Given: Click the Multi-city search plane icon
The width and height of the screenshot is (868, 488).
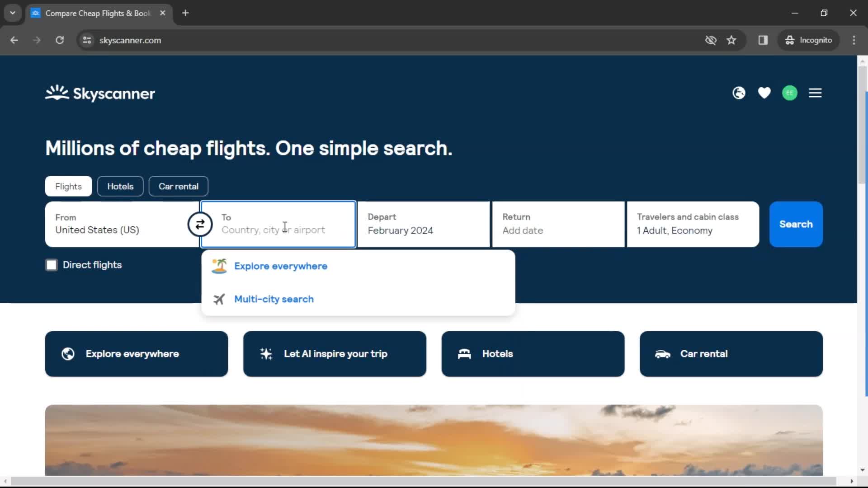Looking at the screenshot, I should (x=219, y=299).
